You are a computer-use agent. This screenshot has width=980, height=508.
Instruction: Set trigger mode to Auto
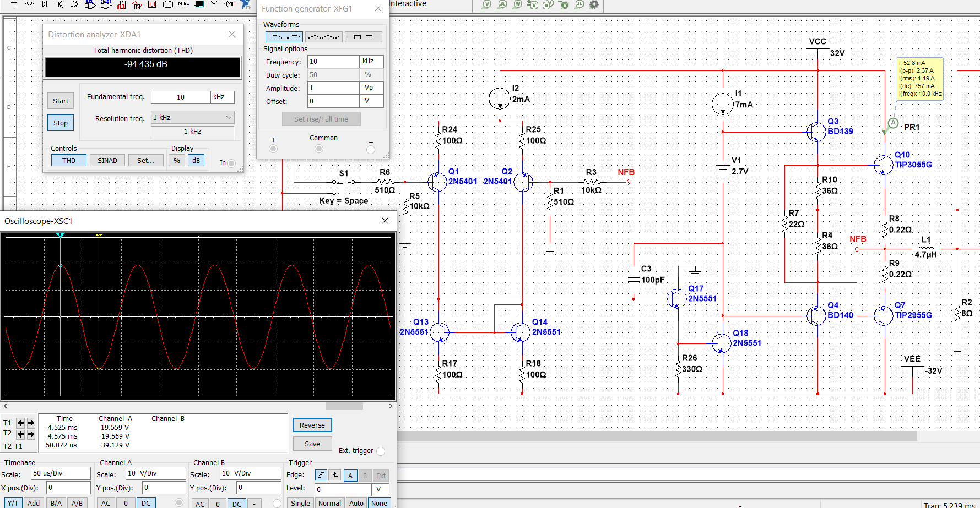pos(356,503)
